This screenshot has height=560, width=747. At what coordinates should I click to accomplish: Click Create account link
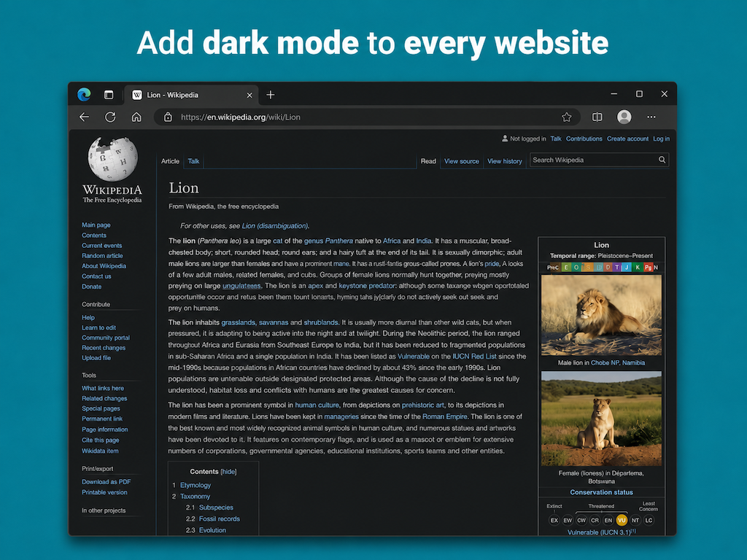(627, 139)
